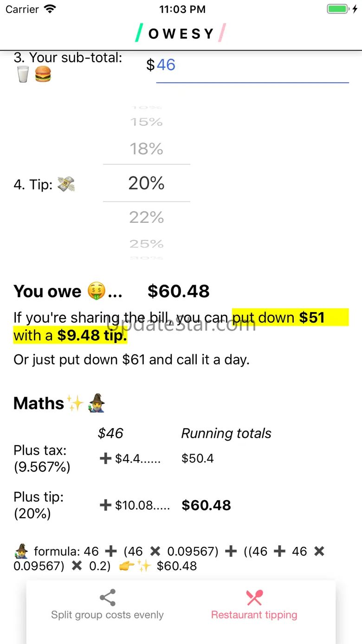Tap the selected 20% tip value

147,183
